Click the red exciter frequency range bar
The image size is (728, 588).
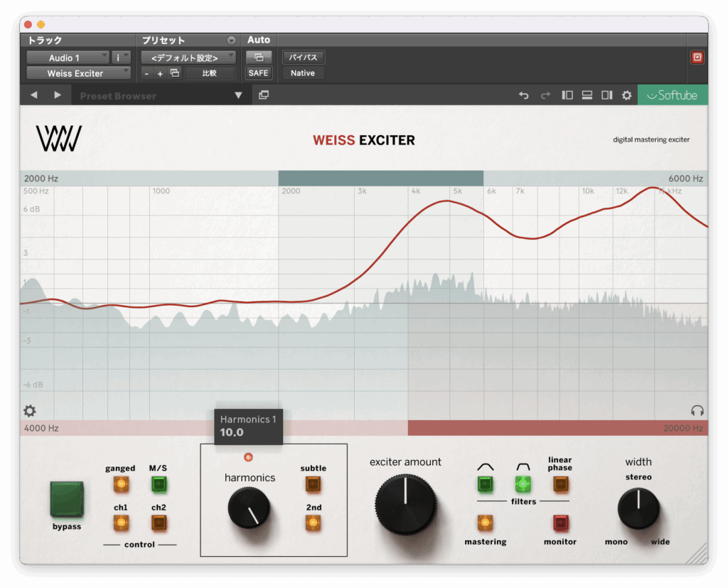(x=557, y=428)
